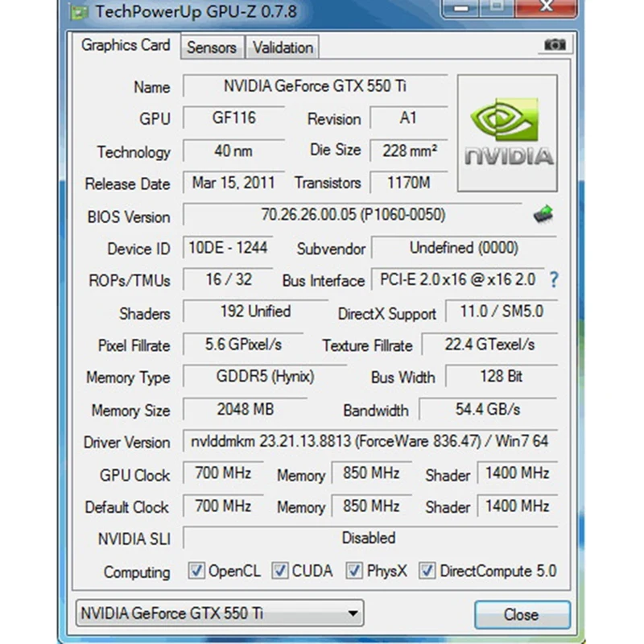Click the Close button
Image resolution: width=644 pixels, height=644 pixels.
point(522,614)
